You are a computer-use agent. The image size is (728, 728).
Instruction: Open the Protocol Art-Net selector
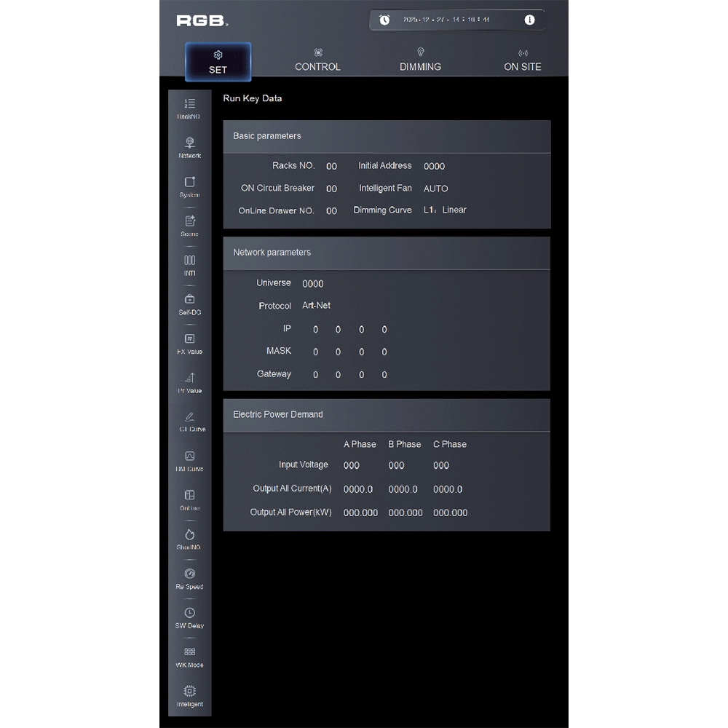coord(316,306)
